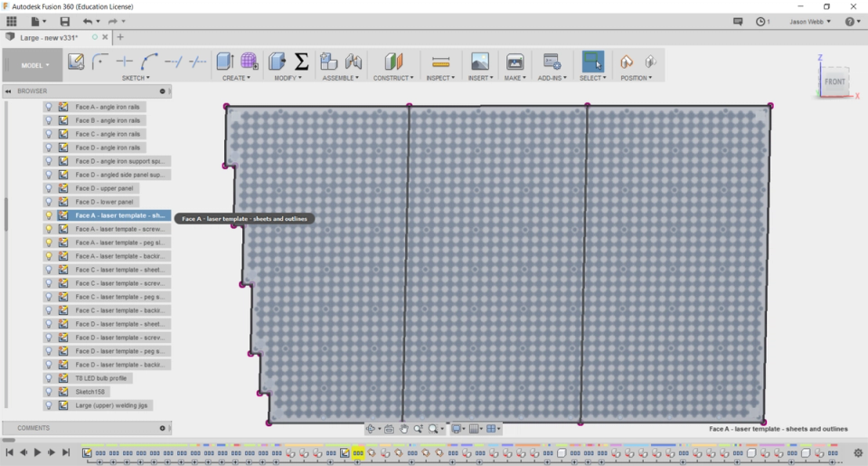The height and width of the screenshot is (466, 868).
Task: Toggle visibility of Face C - angle iron rails
Action: click(49, 134)
